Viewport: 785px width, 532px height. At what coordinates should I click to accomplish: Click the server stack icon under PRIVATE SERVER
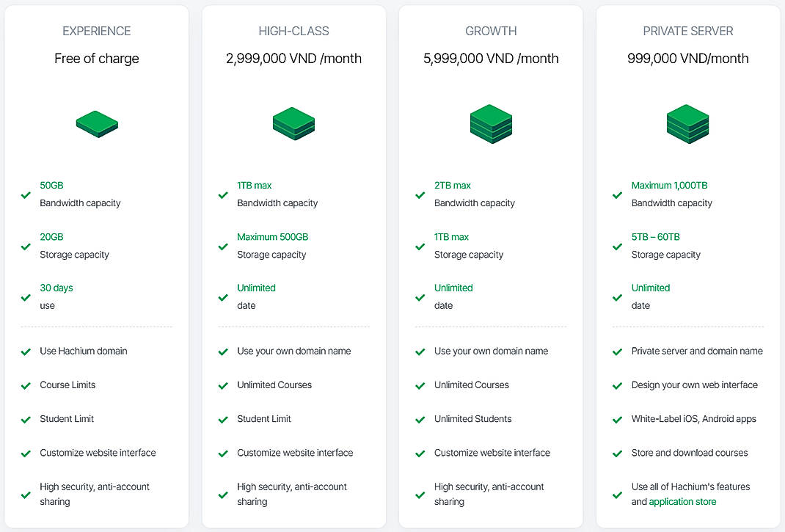687,124
